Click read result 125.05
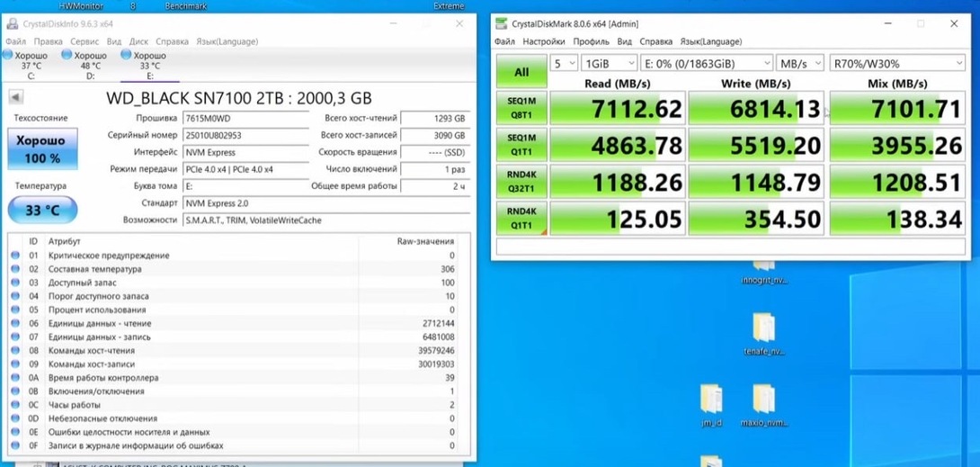The height and width of the screenshot is (467, 980). [618, 218]
